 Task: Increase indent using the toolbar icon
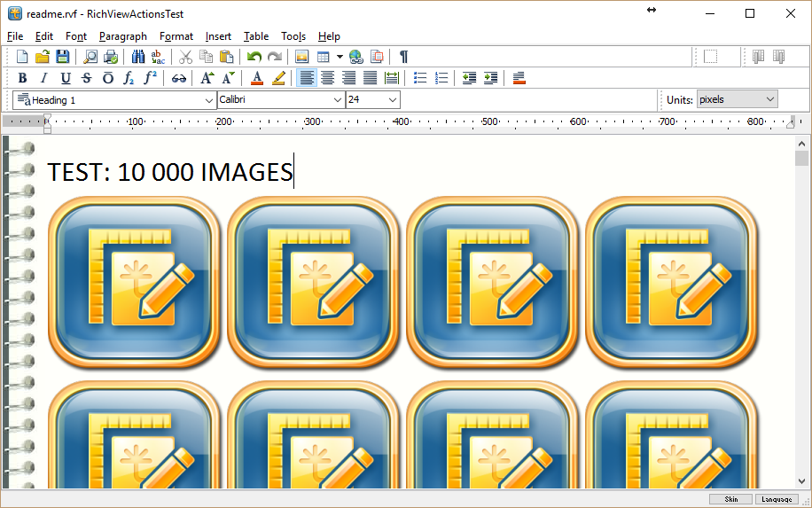tap(490, 78)
